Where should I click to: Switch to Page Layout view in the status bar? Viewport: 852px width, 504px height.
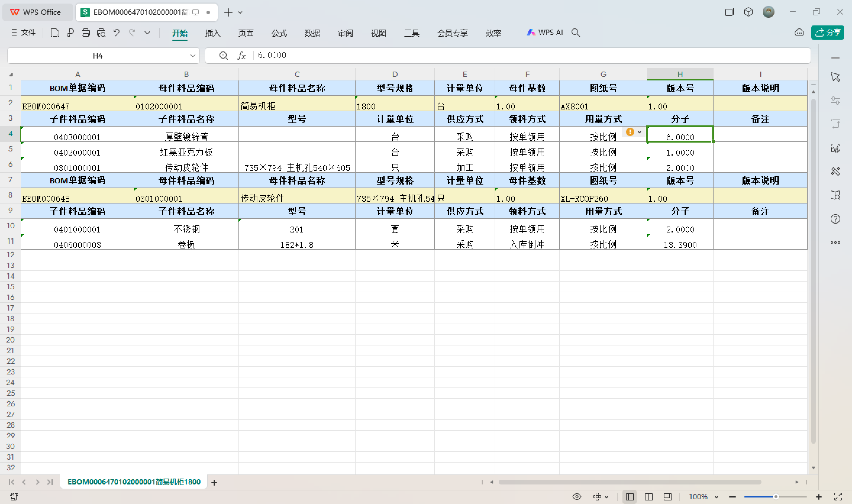point(667,497)
